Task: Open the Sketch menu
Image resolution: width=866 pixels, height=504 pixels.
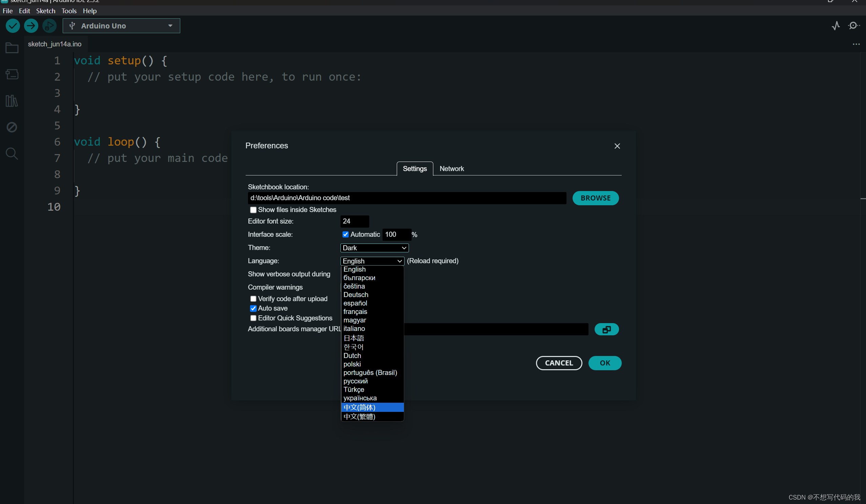Action: [46, 11]
